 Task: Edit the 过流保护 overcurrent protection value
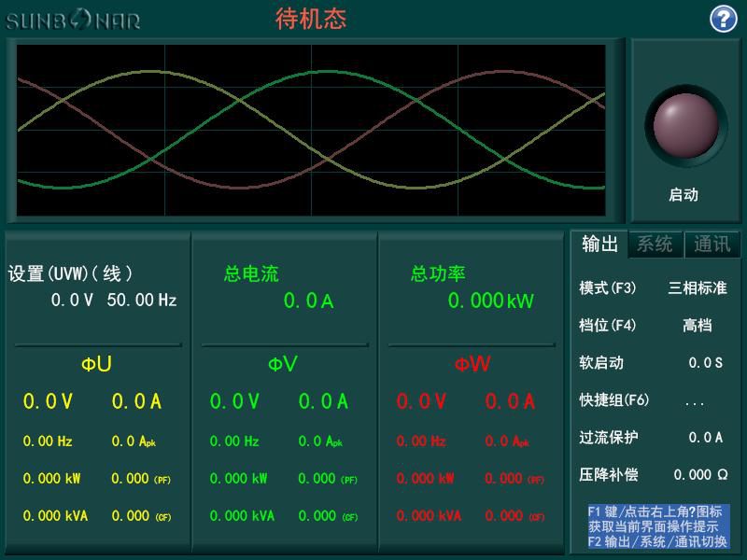click(708, 439)
